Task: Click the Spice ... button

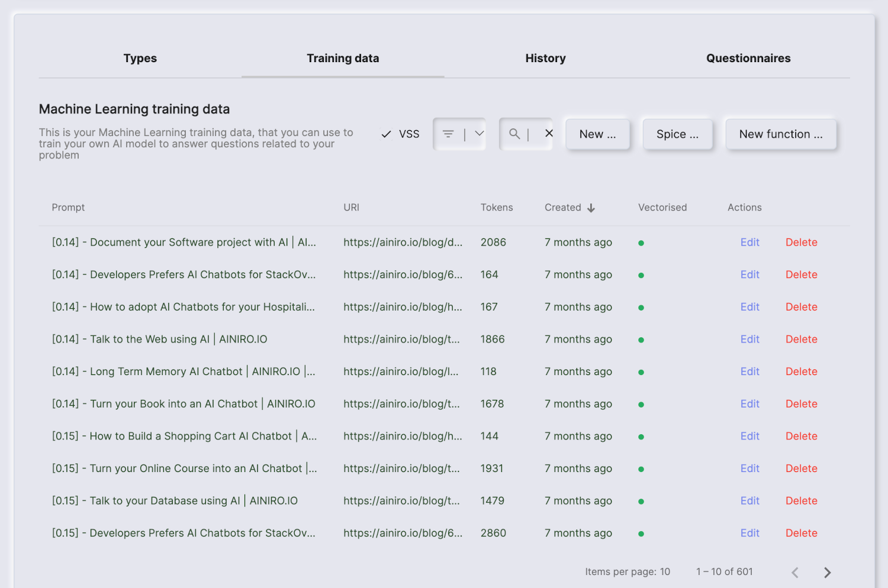Action: [677, 134]
